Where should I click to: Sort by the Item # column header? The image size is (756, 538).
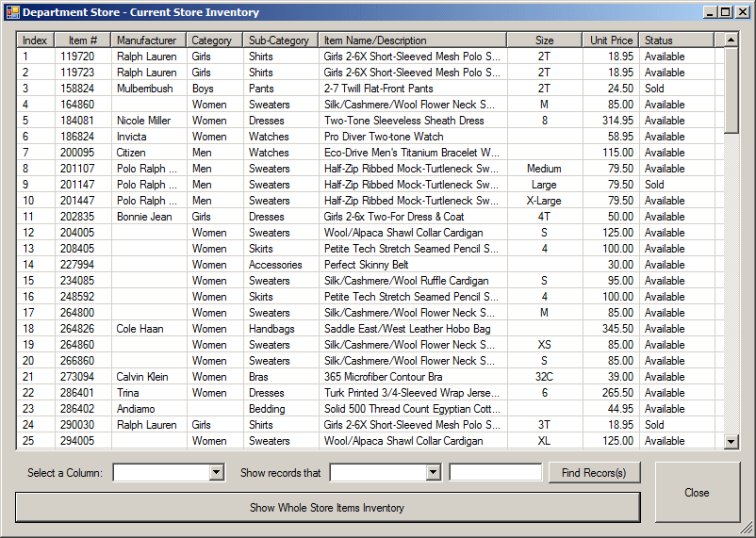(x=82, y=41)
